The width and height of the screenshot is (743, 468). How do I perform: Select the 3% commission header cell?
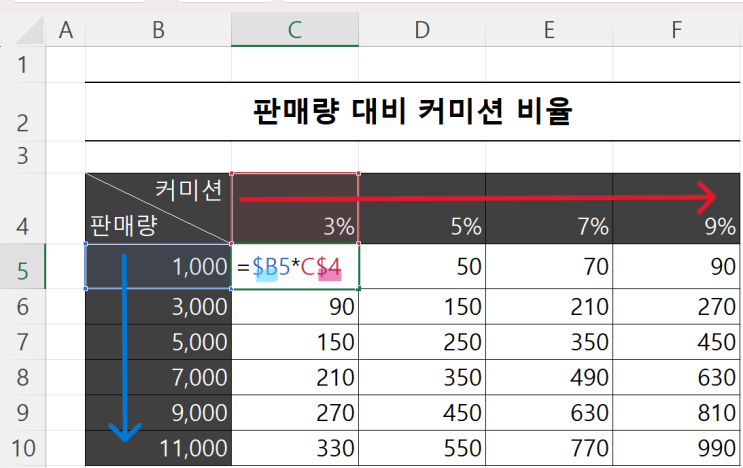(295, 208)
